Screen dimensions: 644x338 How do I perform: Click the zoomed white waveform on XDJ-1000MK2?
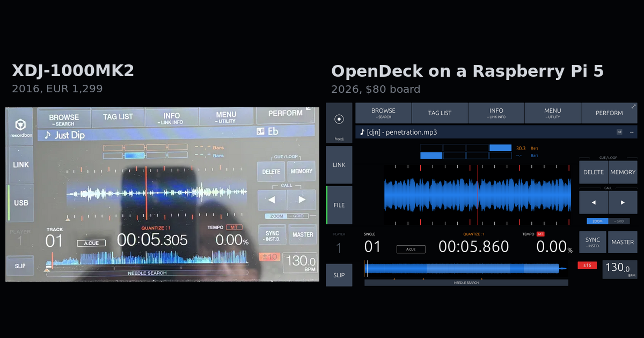tap(157, 192)
